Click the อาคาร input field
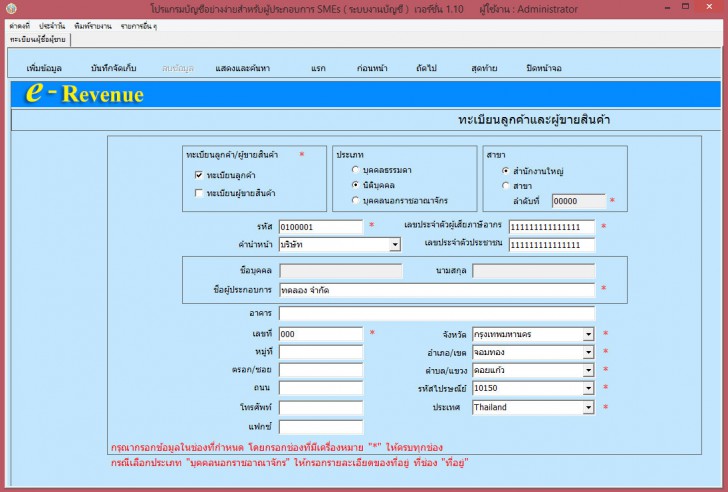Viewport: 728px width, 492px height. point(437,313)
